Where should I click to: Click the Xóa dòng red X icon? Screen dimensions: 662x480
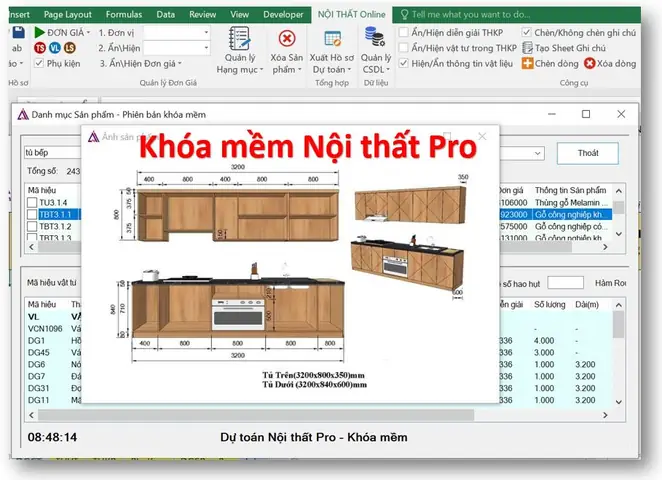(x=589, y=64)
